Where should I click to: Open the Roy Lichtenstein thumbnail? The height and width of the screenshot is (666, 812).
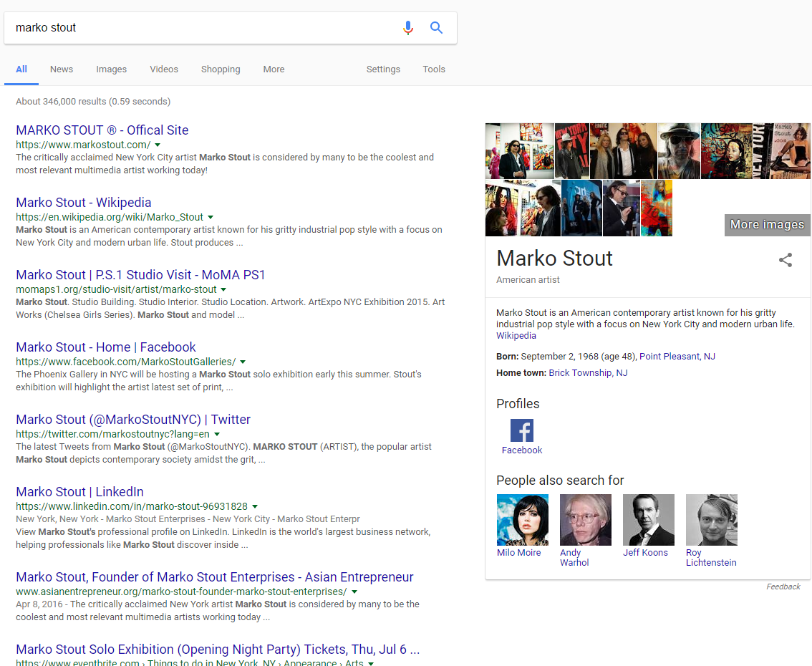pyautogui.click(x=712, y=520)
